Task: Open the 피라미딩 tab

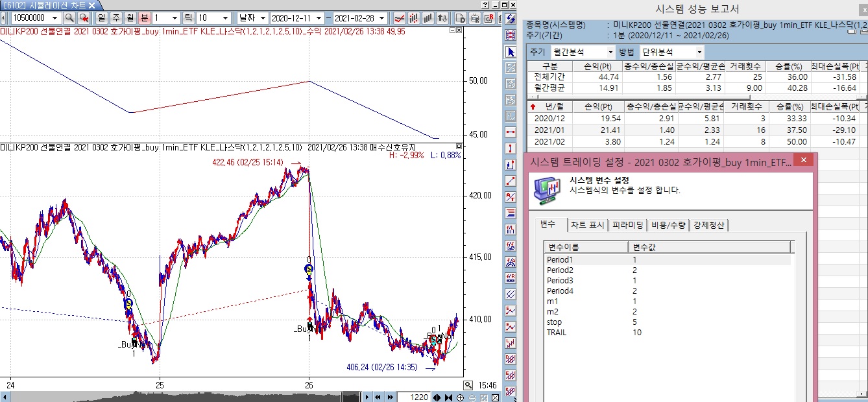Action: coord(627,225)
